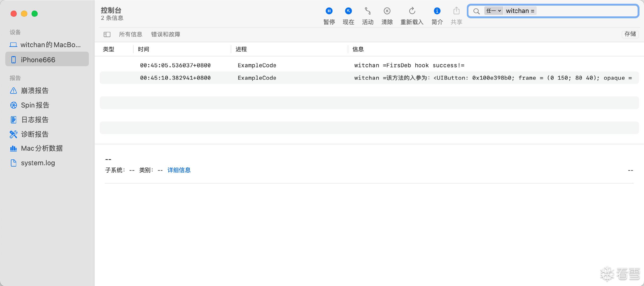Image resolution: width=644 pixels, height=286 pixels.
Task: Click the 共享 share icon
Action: (456, 11)
